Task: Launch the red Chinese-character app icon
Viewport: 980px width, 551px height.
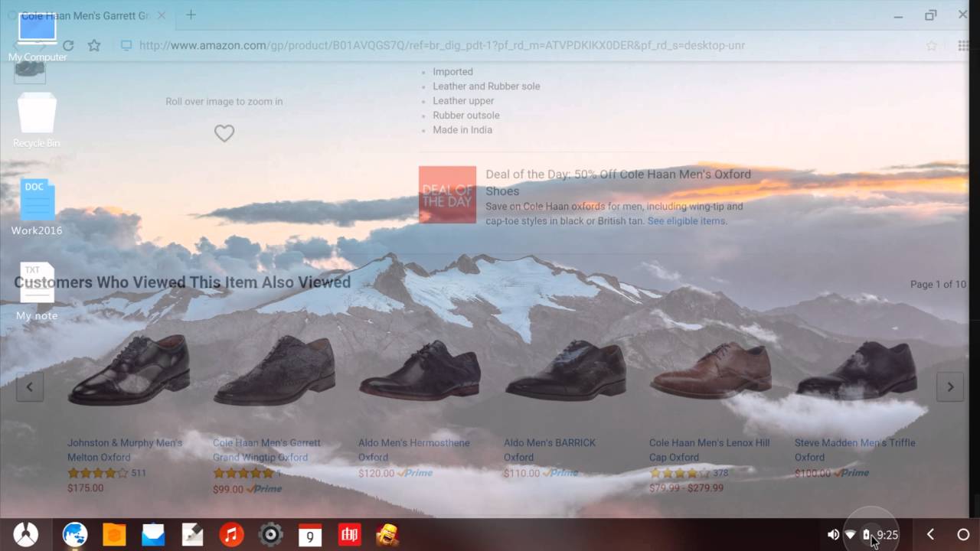Action: point(349,534)
